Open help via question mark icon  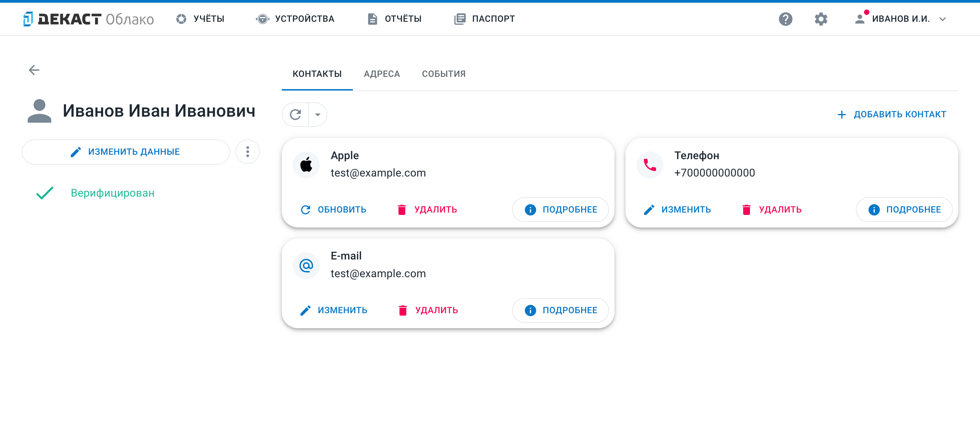pos(785,19)
